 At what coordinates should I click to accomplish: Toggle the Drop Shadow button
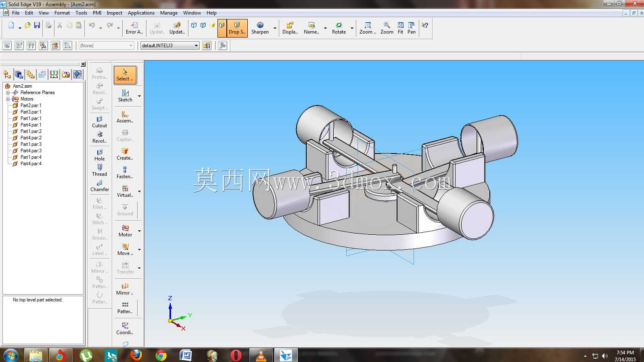coord(237,28)
